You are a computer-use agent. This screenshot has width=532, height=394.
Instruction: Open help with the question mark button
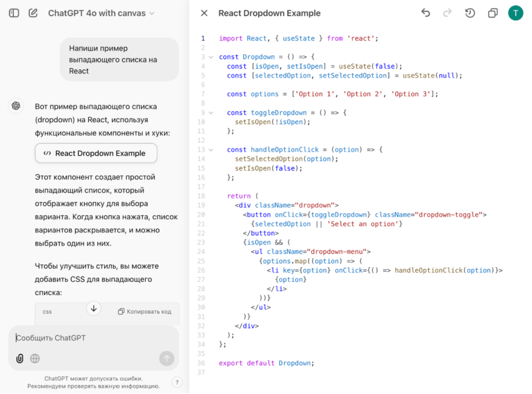point(177,382)
